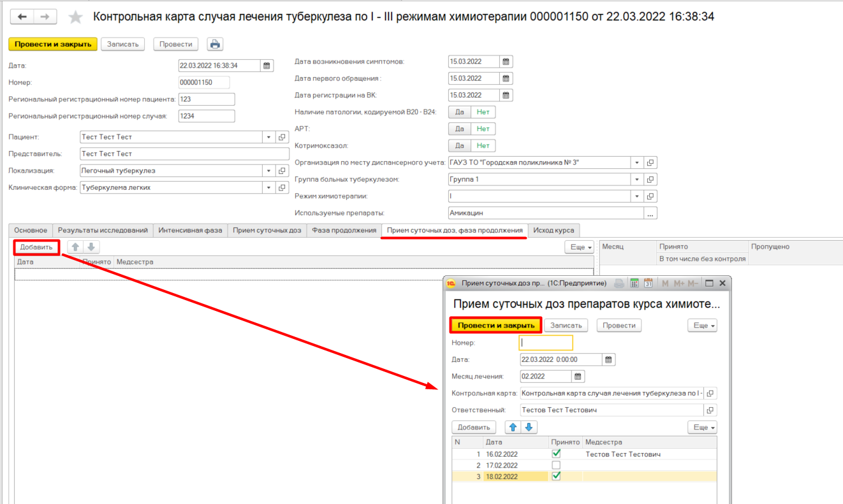Click the print icon in main toolbar
The height and width of the screenshot is (504, 843).
click(215, 44)
